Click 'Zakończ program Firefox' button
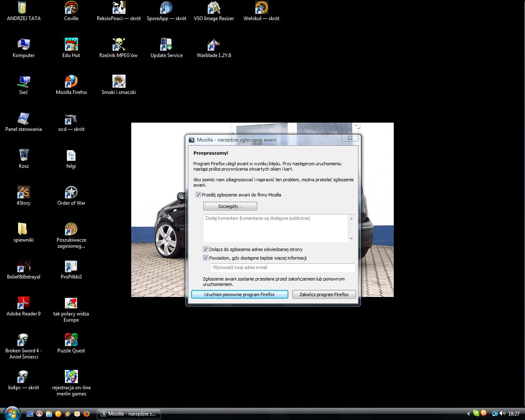 (x=324, y=294)
